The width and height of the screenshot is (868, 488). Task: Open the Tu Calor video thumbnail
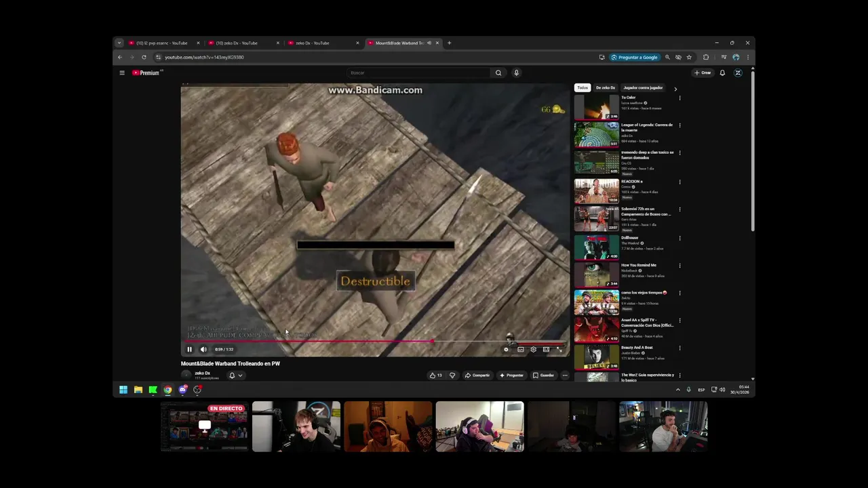pos(597,107)
